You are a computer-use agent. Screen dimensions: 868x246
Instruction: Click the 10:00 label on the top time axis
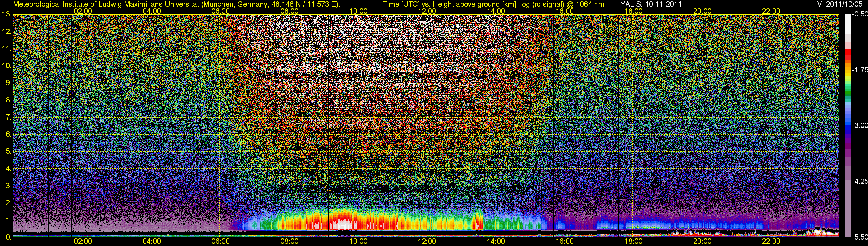point(358,11)
